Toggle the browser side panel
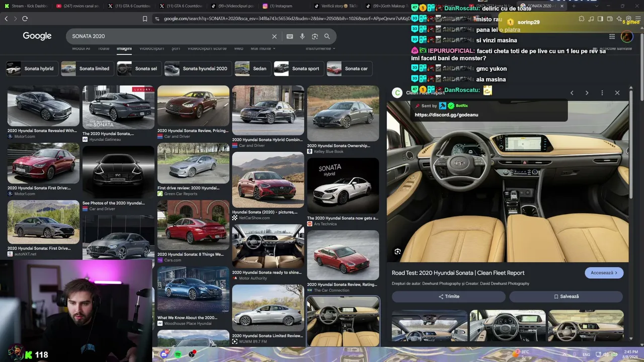The height and width of the screenshot is (362, 644). click(600, 19)
